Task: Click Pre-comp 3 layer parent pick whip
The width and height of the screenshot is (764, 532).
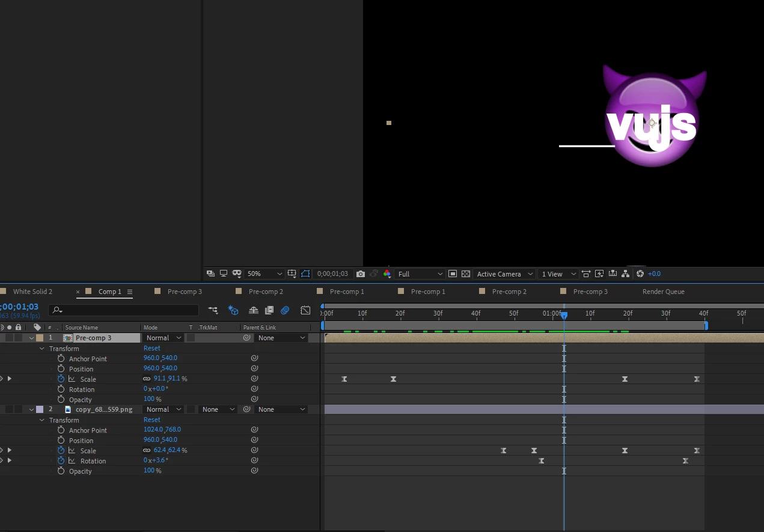Action: pos(246,338)
